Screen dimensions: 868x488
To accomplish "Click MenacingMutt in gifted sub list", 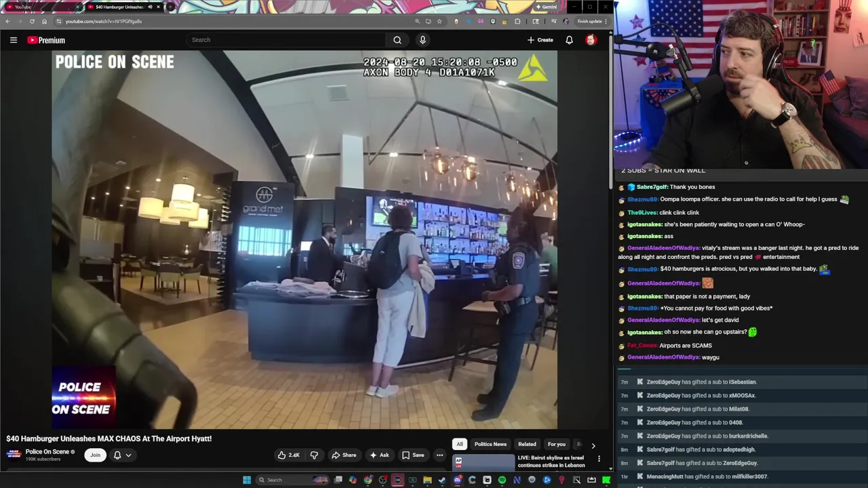I will [x=664, y=476].
